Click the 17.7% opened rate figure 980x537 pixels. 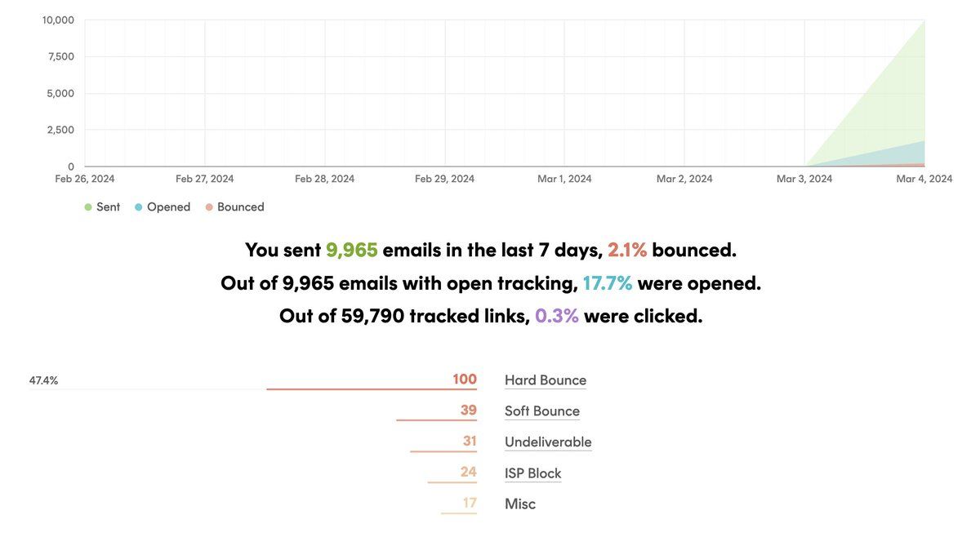[607, 283]
